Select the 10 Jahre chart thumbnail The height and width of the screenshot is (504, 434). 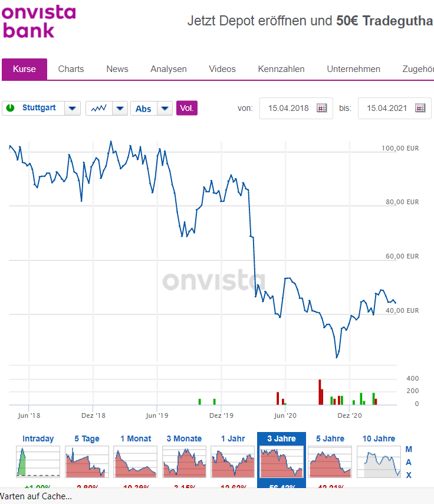(x=379, y=462)
